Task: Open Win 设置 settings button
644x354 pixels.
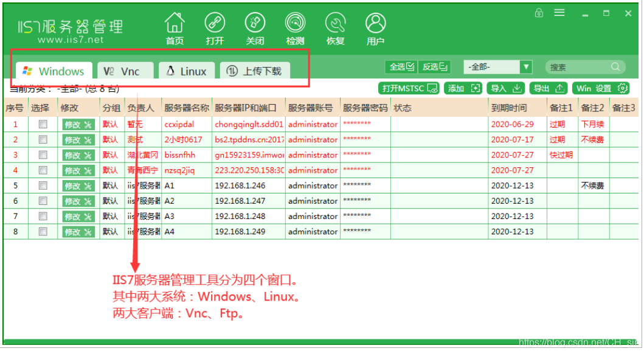Action: pyautogui.click(x=601, y=88)
